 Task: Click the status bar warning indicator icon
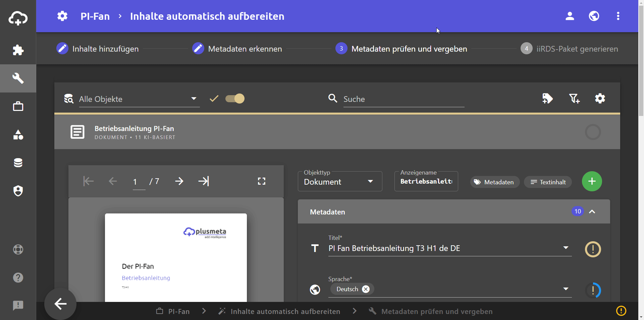pos(621,311)
